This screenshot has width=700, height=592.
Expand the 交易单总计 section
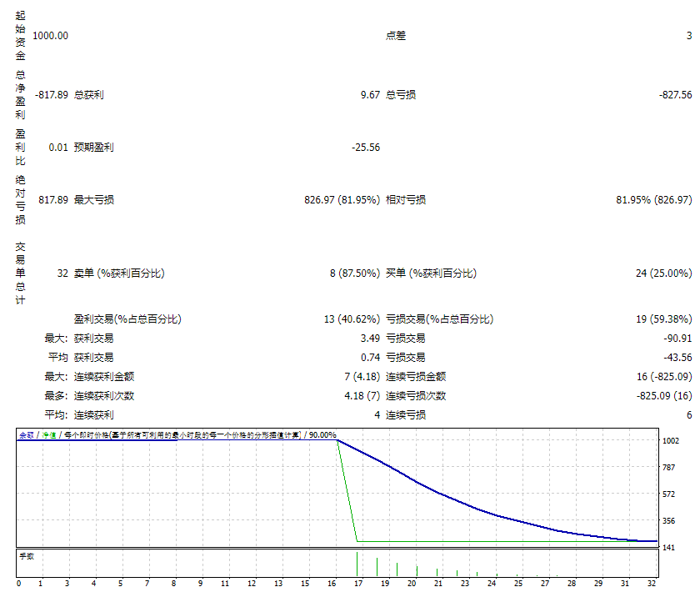20,271
